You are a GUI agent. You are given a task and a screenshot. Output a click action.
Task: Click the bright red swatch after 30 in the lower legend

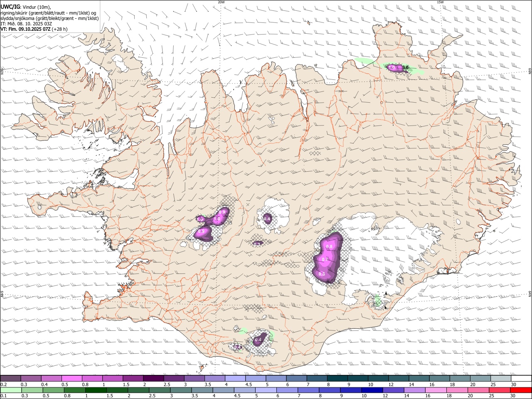(520, 390)
